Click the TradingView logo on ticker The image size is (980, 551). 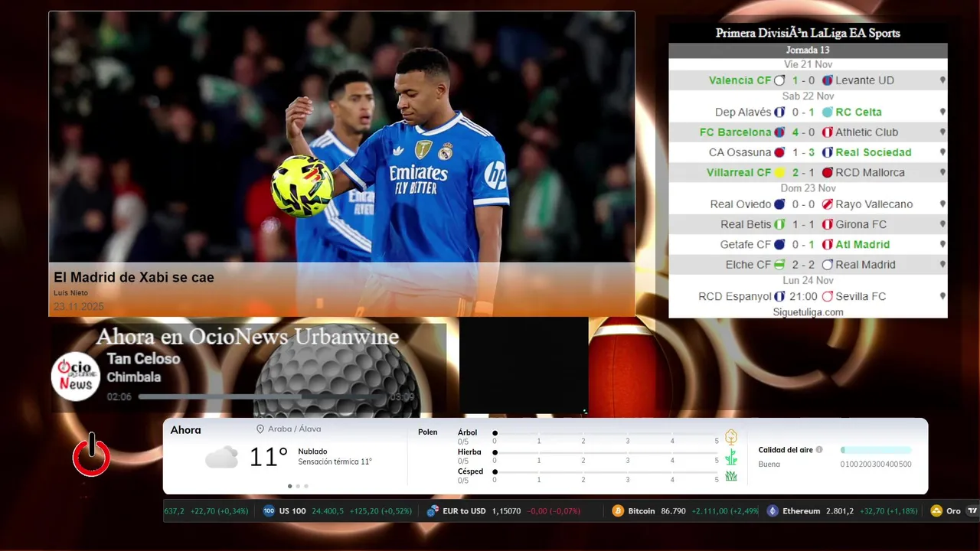(972, 511)
